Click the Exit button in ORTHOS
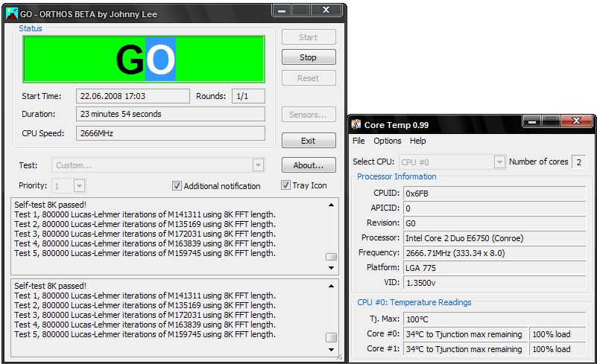This screenshot has height=364, width=597. coord(309,141)
